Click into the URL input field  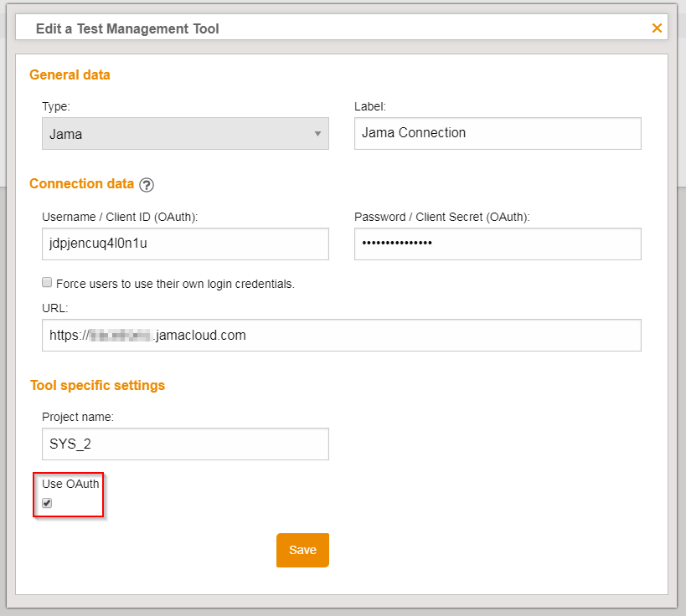coord(341,335)
